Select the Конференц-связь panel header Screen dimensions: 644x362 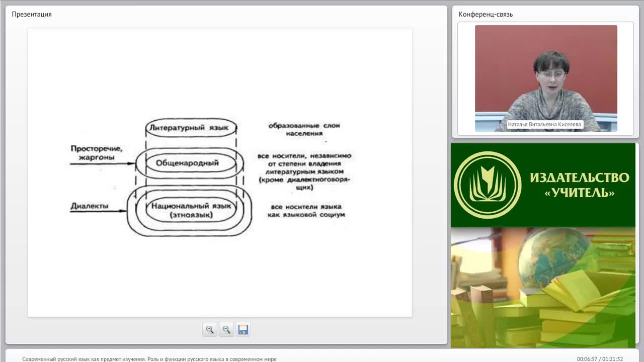coord(486,14)
